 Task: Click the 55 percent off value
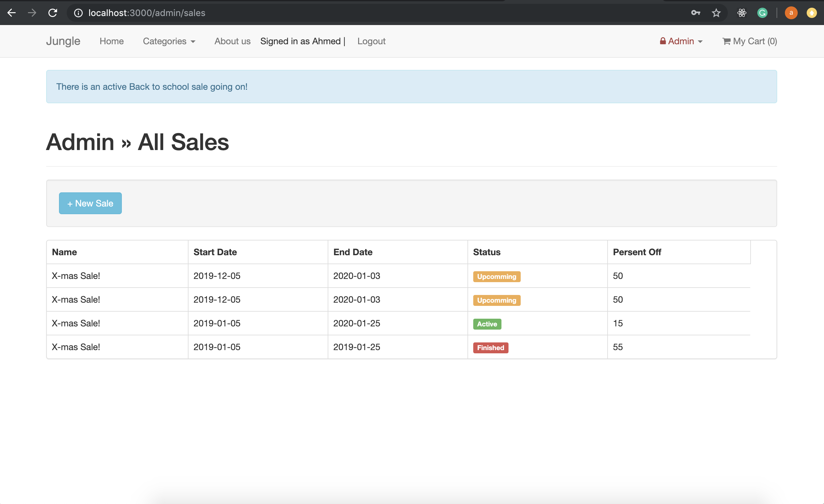618,347
